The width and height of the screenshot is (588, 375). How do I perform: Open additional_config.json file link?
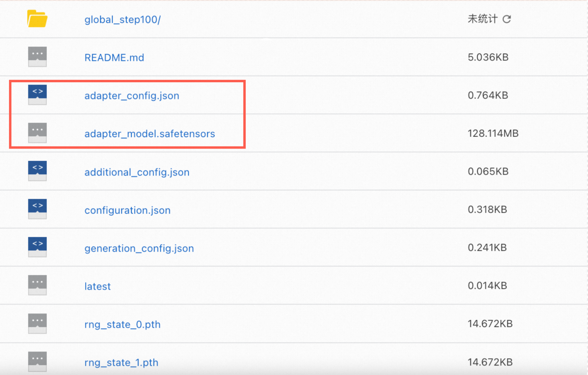click(x=137, y=172)
